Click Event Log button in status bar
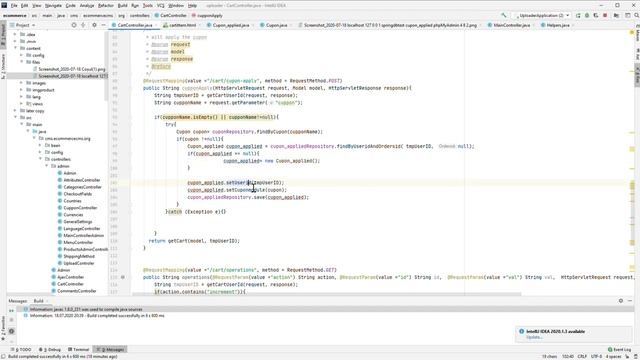This screenshot has height=360, width=640. 620,349
